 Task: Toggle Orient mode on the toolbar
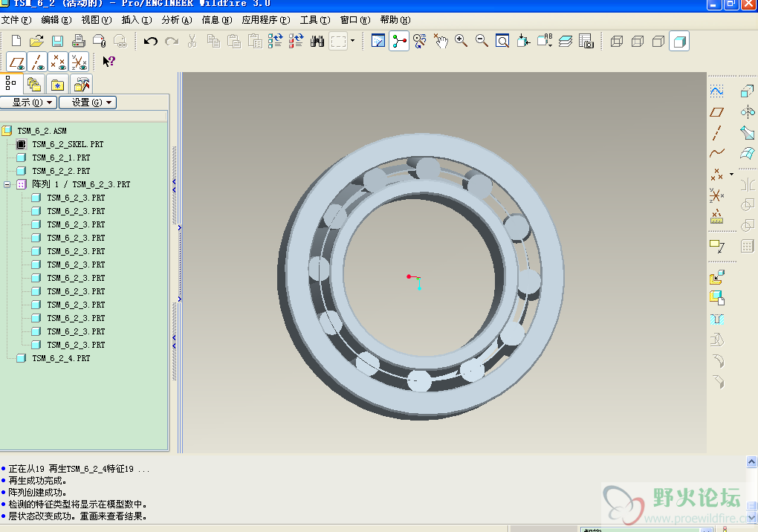420,41
